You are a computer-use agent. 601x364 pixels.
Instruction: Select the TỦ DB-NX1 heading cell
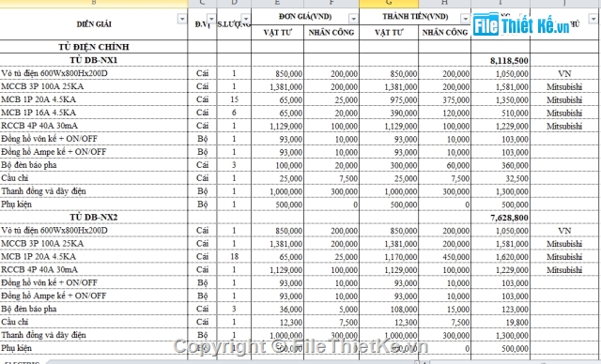(94, 60)
